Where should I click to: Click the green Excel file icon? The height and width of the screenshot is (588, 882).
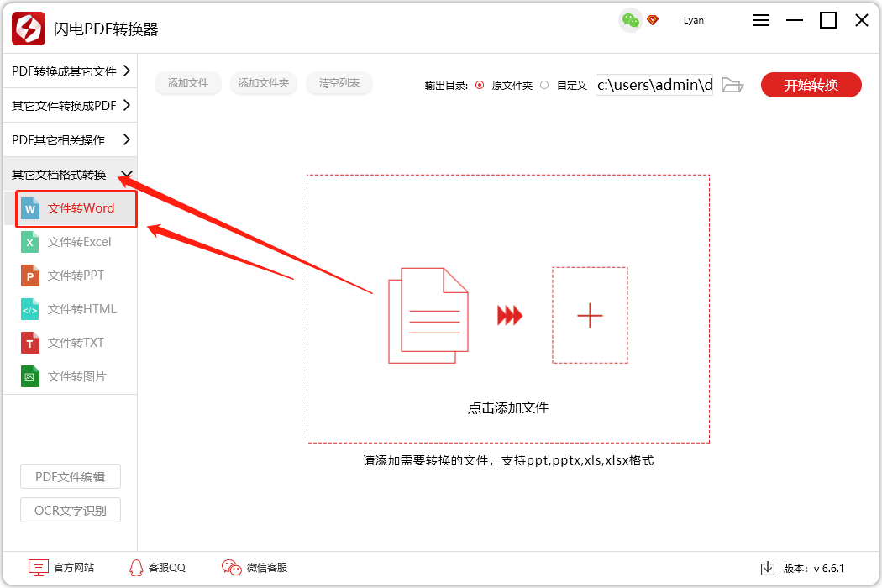coord(29,243)
